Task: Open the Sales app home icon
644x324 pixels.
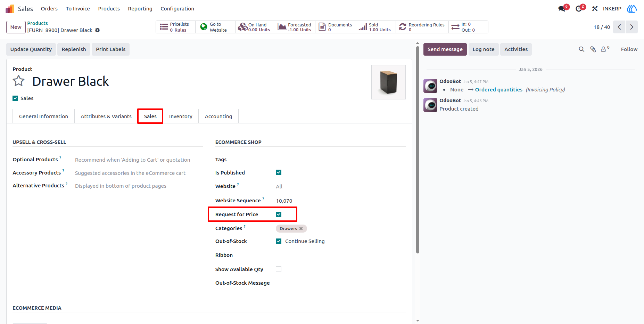Action: point(10,9)
